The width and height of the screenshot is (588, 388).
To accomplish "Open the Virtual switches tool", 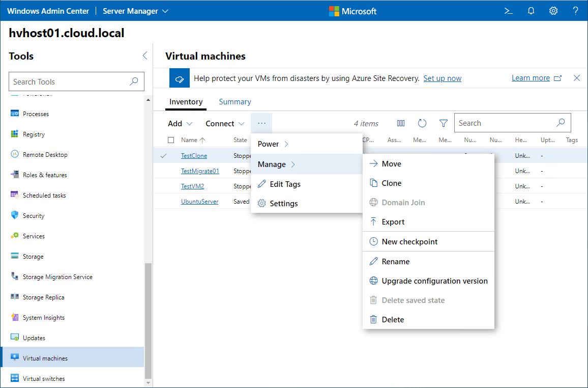I will pyautogui.click(x=44, y=378).
